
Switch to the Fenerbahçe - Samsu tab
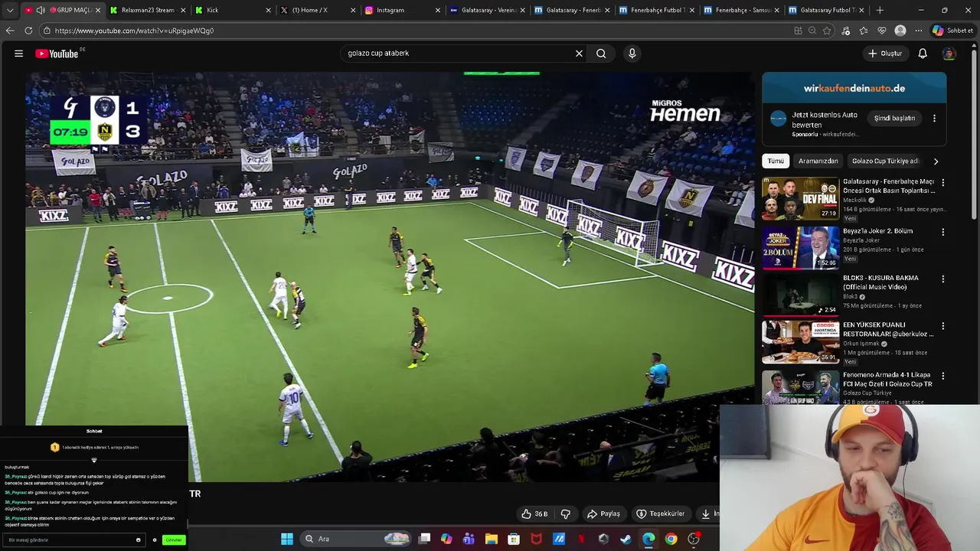point(741,10)
